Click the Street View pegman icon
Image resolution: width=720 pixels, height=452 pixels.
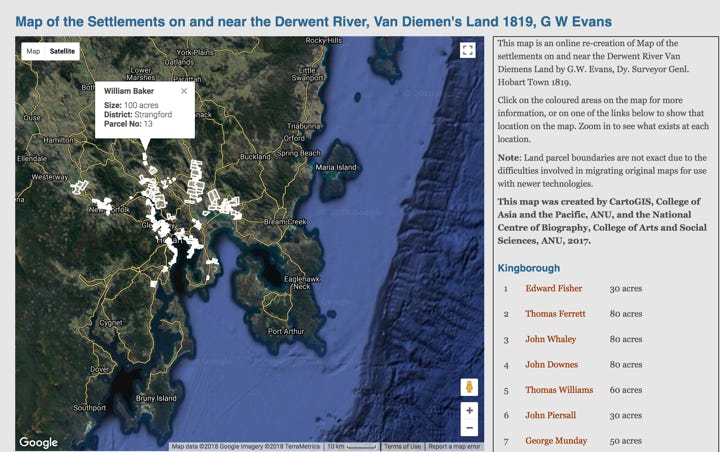[469, 387]
